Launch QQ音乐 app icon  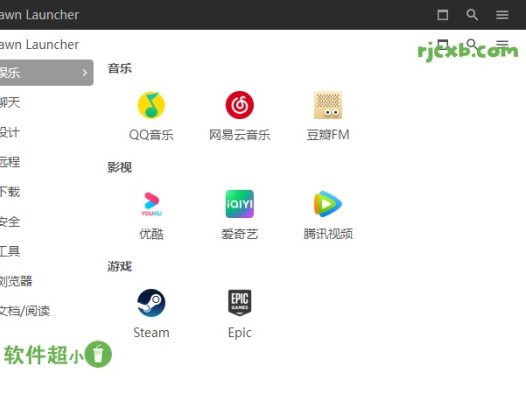tap(151, 105)
